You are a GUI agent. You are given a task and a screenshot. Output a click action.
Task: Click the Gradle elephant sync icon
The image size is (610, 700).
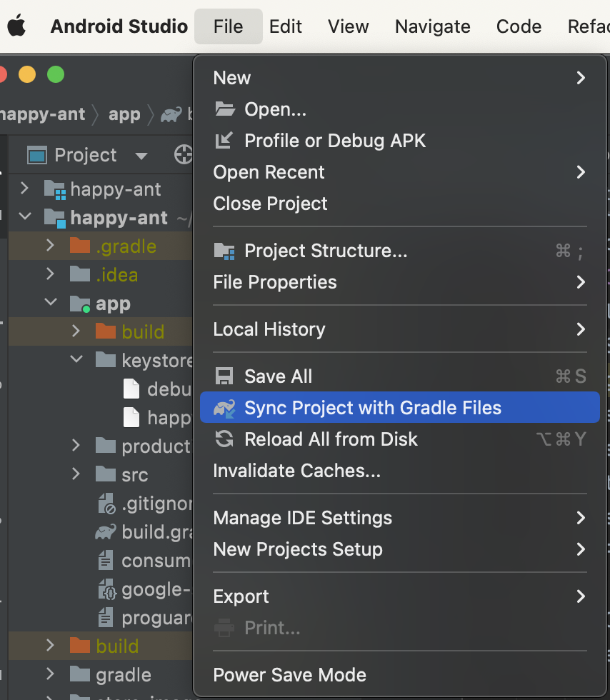[x=224, y=408]
